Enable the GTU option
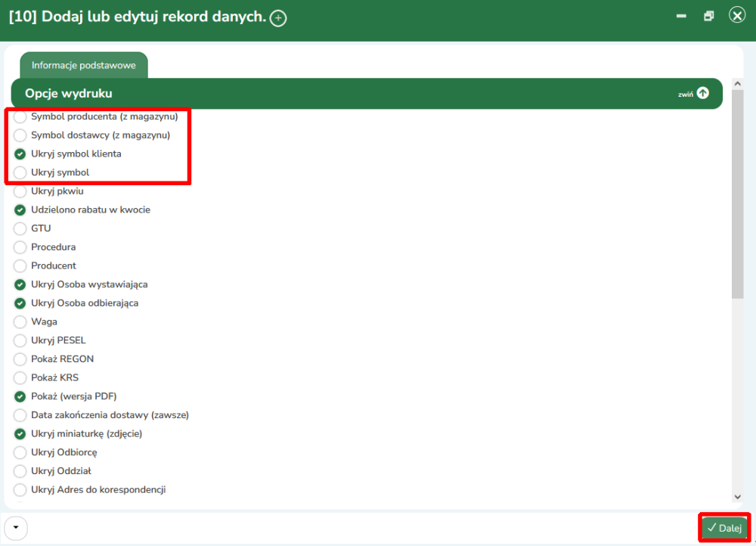 (x=20, y=228)
